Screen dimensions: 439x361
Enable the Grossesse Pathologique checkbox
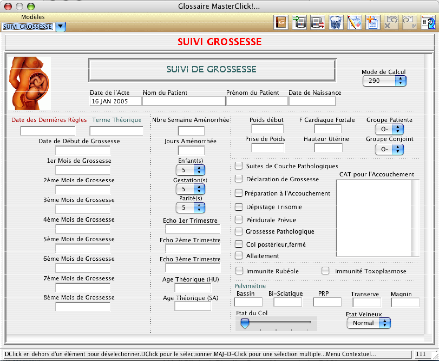pyautogui.click(x=239, y=231)
